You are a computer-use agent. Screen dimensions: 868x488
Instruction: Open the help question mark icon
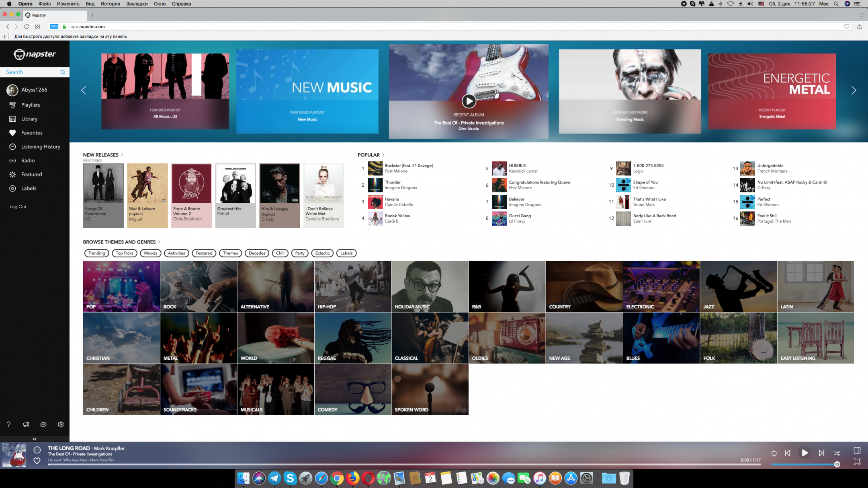click(9, 424)
